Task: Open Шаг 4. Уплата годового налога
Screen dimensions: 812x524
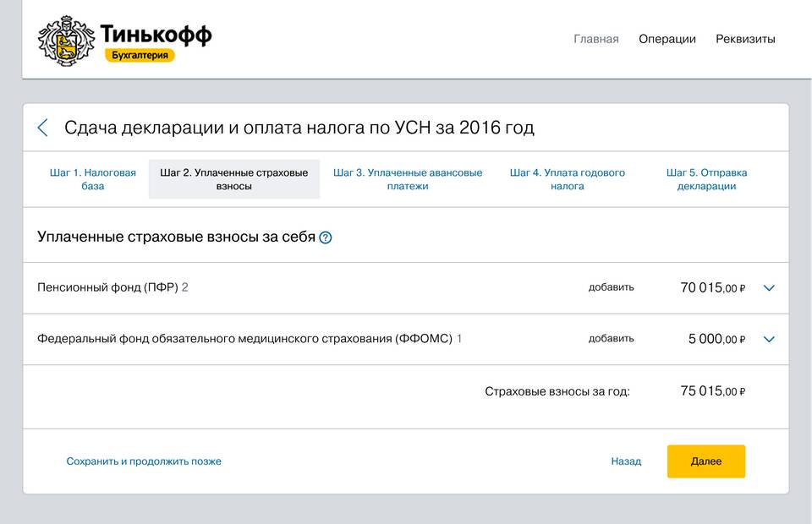Action: tap(567, 179)
